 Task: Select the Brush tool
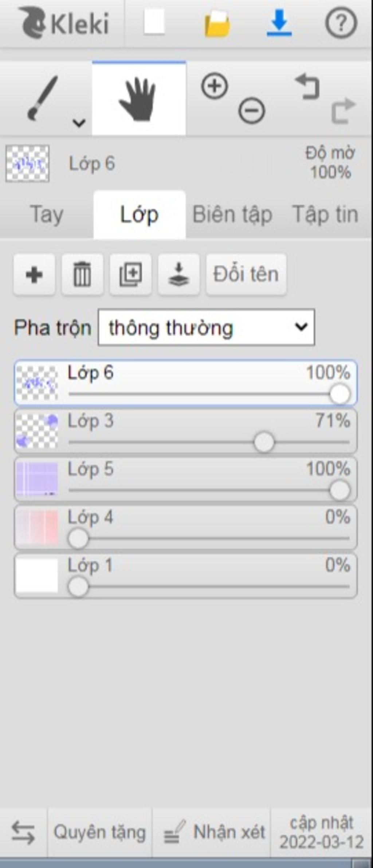click(x=42, y=98)
